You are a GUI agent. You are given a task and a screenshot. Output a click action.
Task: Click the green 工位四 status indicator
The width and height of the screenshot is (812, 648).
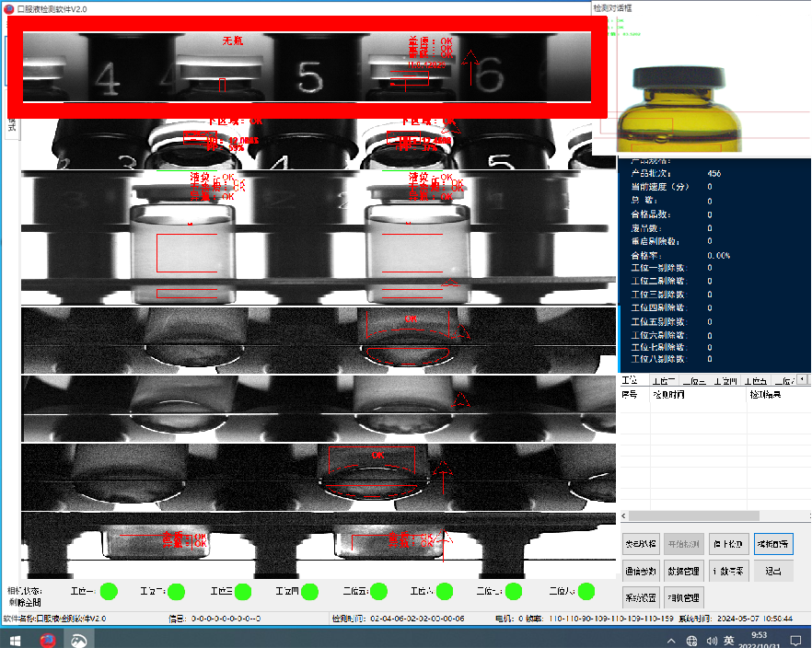click(x=309, y=590)
